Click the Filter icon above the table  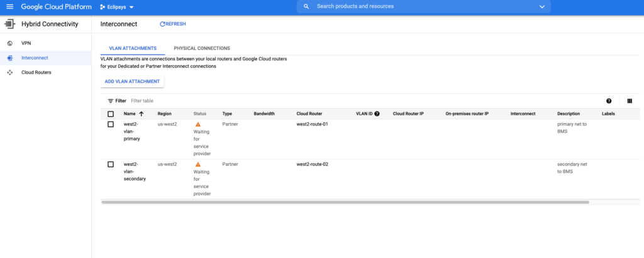(x=111, y=100)
